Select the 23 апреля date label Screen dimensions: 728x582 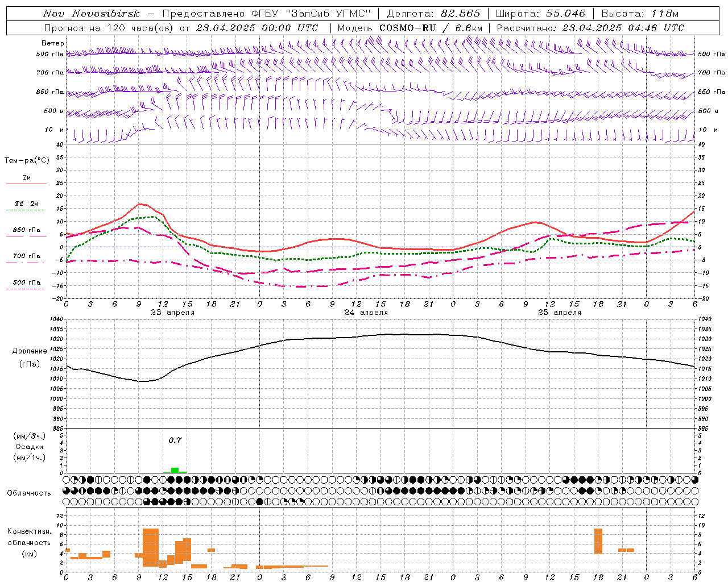coord(172,313)
